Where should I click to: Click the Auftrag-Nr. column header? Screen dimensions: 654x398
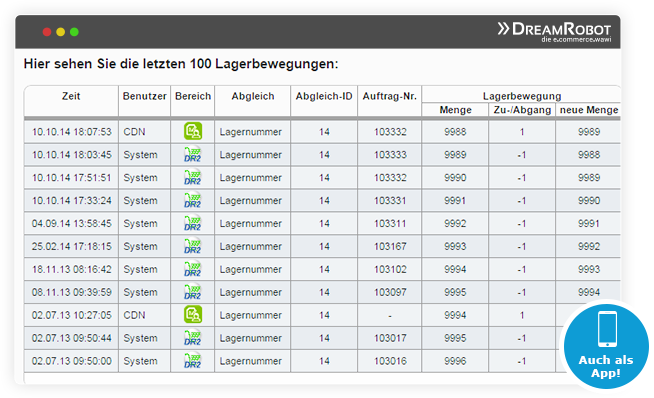click(x=390, y=96)
